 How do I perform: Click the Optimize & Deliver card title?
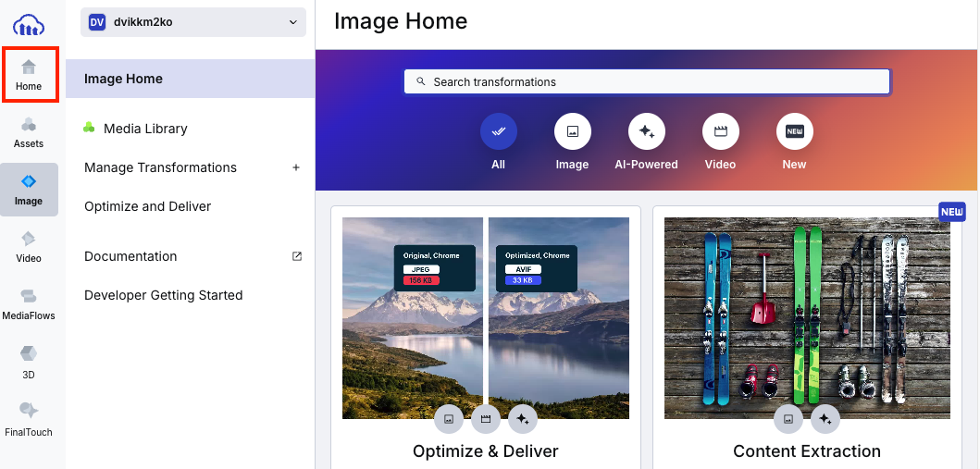coord(486,450)
